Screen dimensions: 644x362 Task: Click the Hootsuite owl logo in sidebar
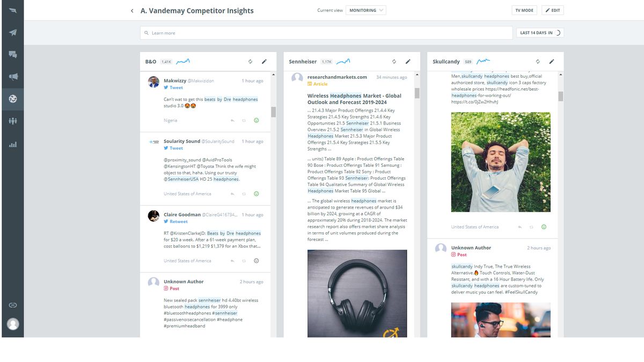[13, 11]
